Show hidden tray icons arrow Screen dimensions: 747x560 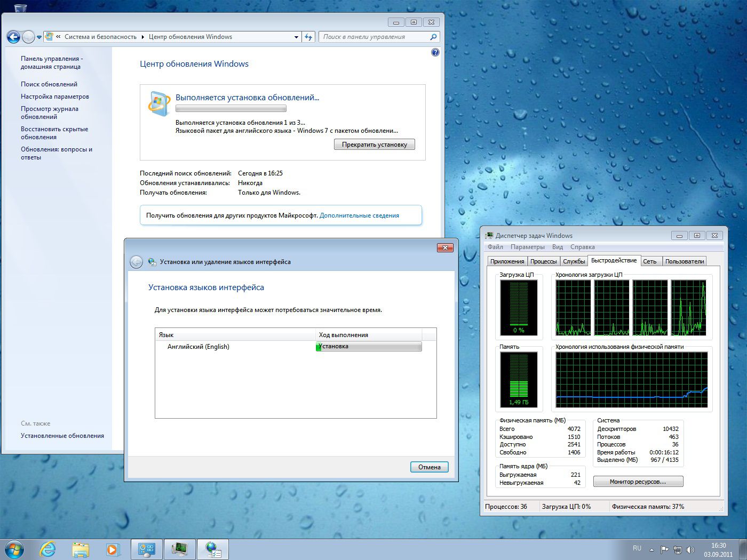pyautogui.click(x=651, y=549)
